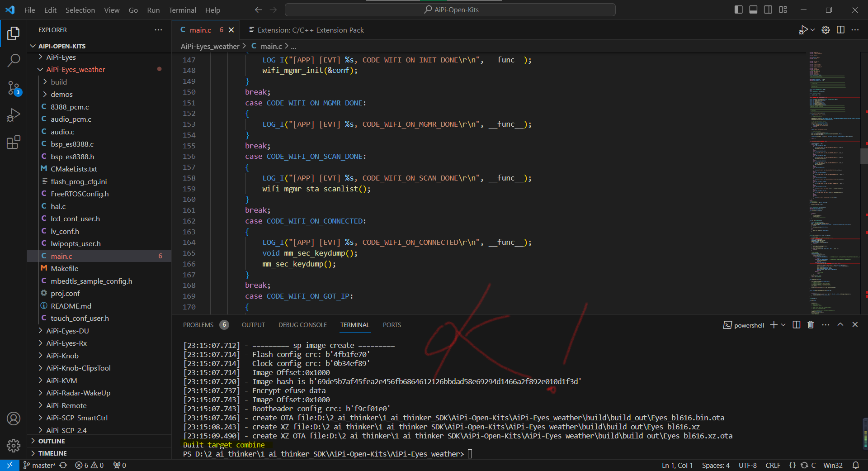Click Ln 1, Col 1 cursor position
868x471 pixels.
(677, 465)
